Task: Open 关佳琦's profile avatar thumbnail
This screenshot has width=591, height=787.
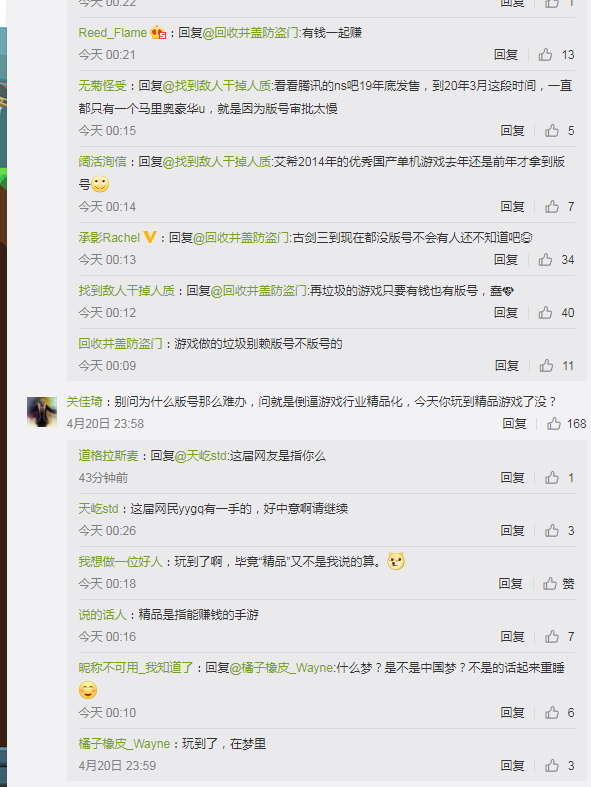Action: (x=42, y=412)
